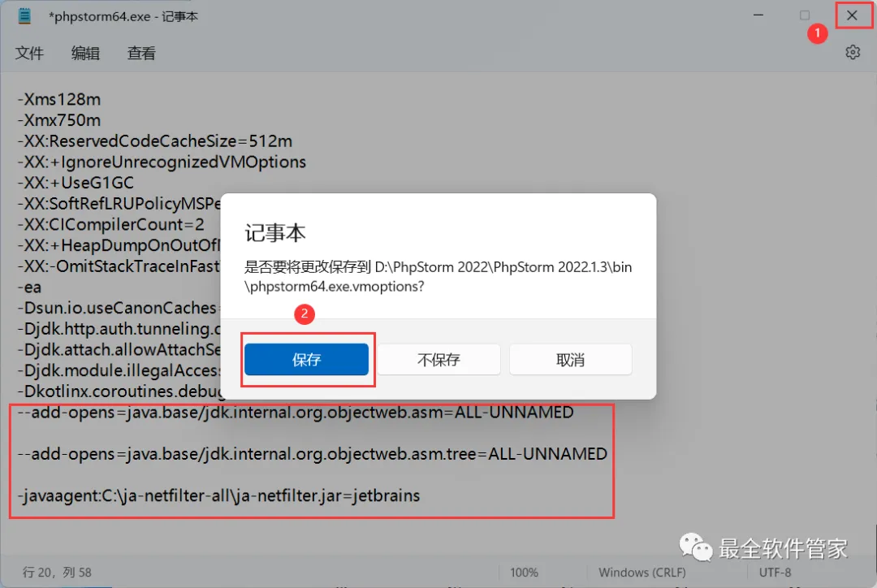Click the red circle annotation numbered 2
The width and height of the screenshot is (877, 588).
pyautogui.click(x=305, y=313)
